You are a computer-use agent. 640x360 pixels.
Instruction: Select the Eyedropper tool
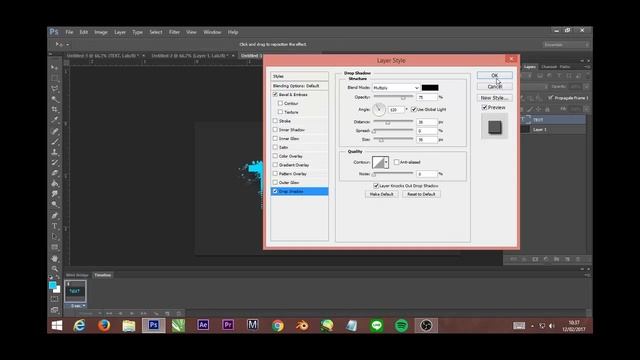click(54, 120)
